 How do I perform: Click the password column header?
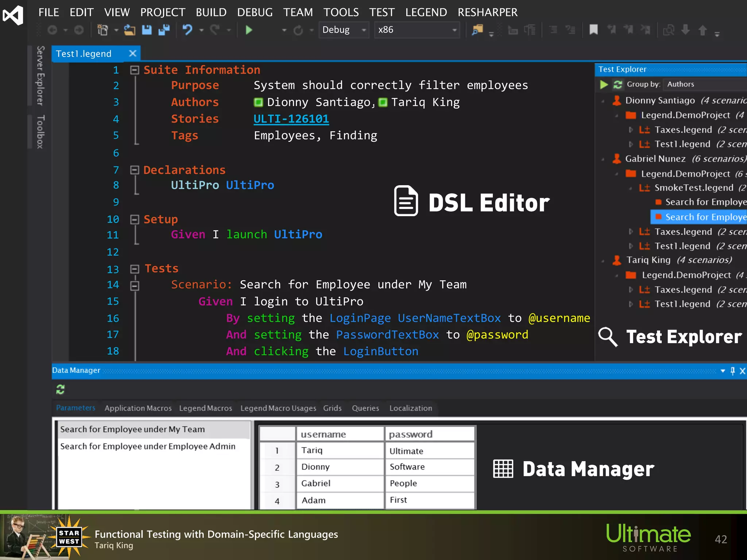[430, 434]
